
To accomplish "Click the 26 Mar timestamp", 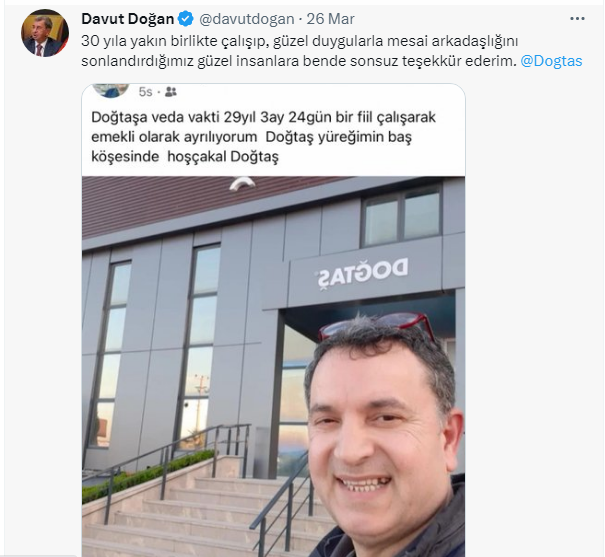I will (x=330, y=19).
